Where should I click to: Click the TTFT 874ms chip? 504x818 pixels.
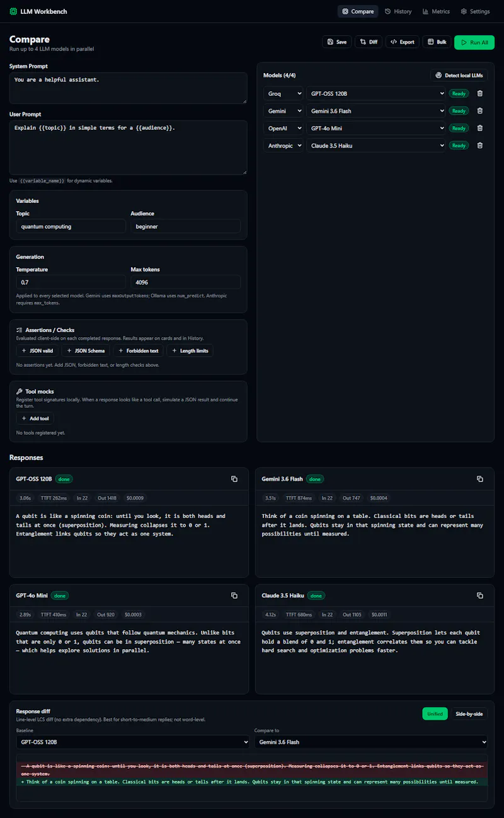(299, 498)
